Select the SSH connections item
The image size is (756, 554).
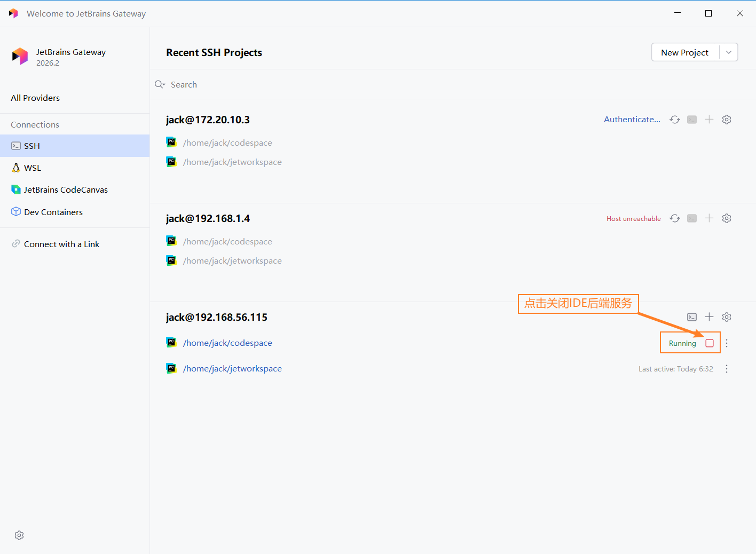point(75,146)
